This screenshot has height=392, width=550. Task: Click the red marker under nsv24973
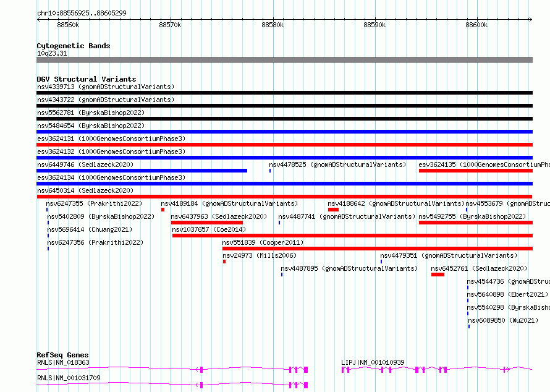224,262
